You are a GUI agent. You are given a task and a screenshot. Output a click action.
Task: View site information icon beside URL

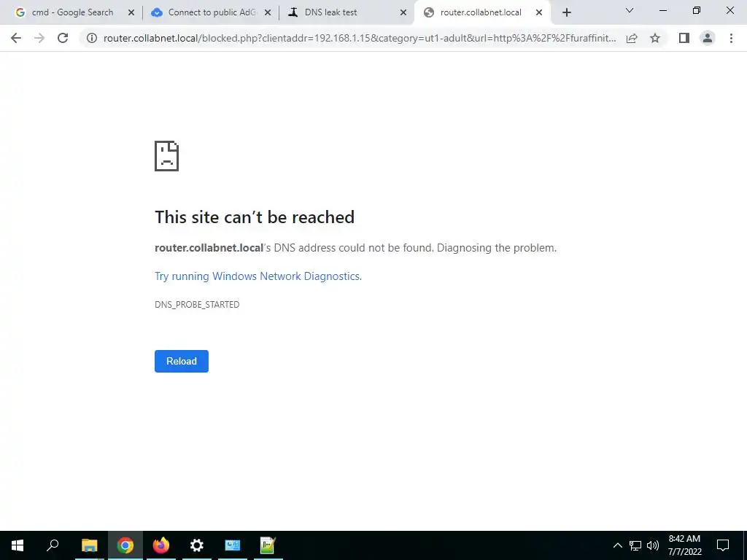[x=92, y=38]
